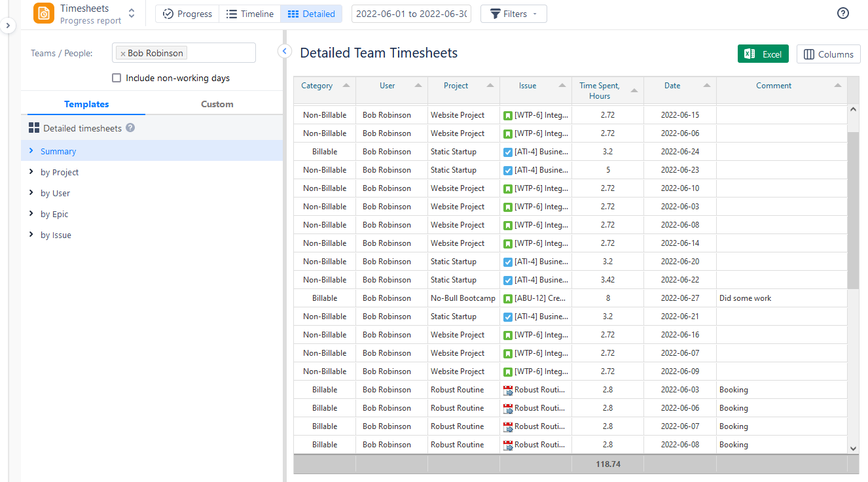Sort table by Category column
The height and width of the screenshot is (482, 868).
pos(317,86)
